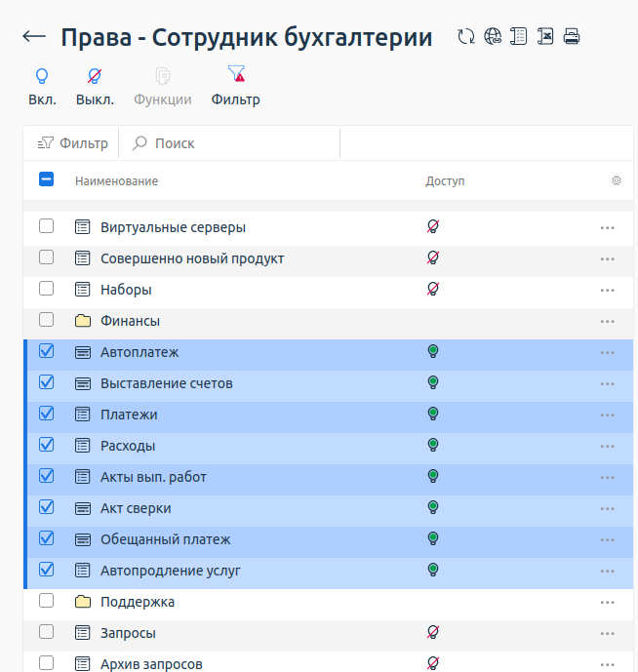Toggle the select-all checkbox in the header
The width and height of the screenshot is (638, 672).
click(47, 179)
